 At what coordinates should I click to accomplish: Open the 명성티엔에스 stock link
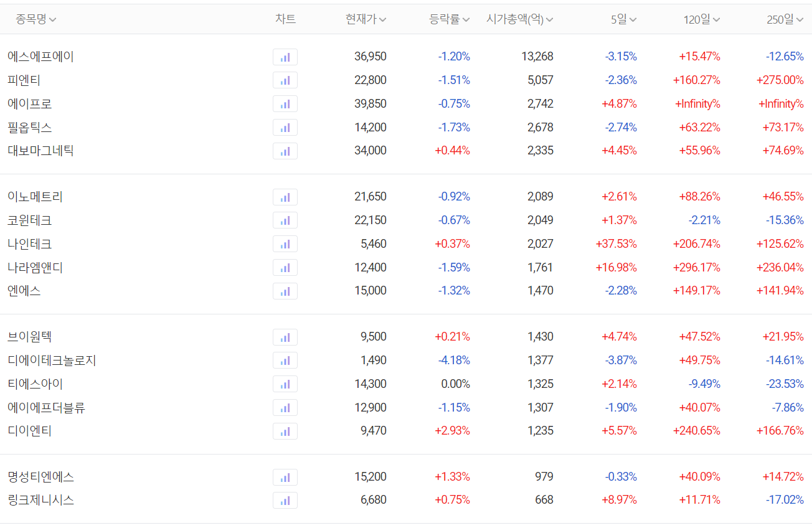[x=41, y=477]
